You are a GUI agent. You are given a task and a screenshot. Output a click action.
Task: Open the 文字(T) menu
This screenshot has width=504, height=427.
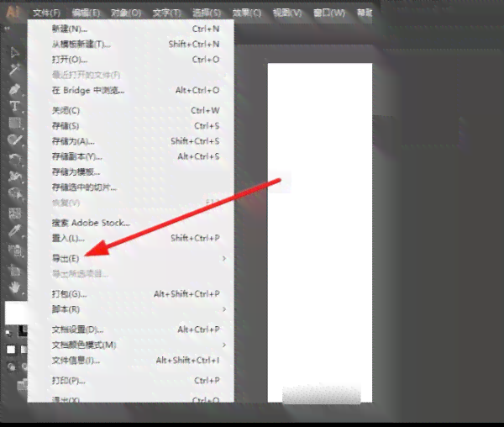pos(167,13)
